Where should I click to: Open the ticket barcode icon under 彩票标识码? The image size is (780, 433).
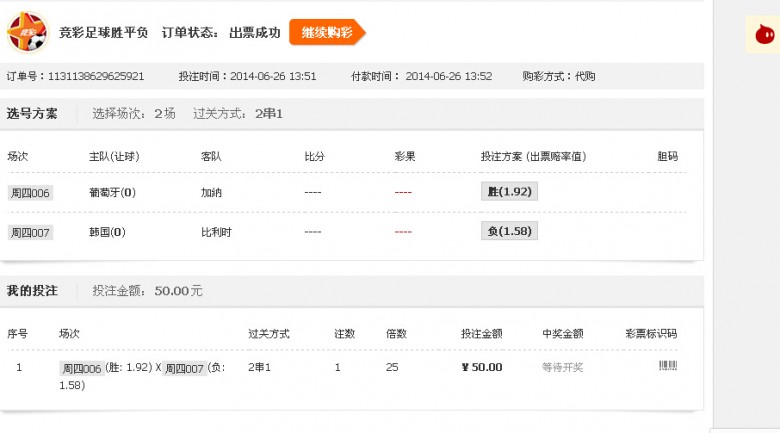668,366
